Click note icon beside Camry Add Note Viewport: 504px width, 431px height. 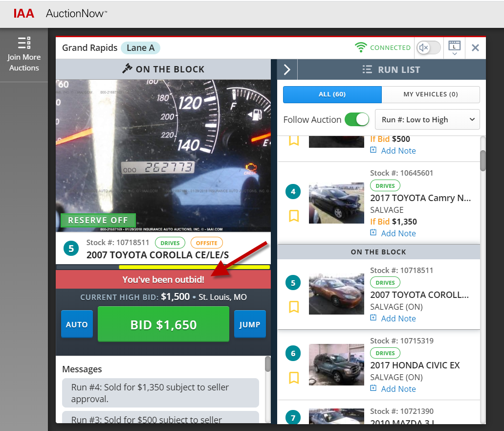pos(373,232)
